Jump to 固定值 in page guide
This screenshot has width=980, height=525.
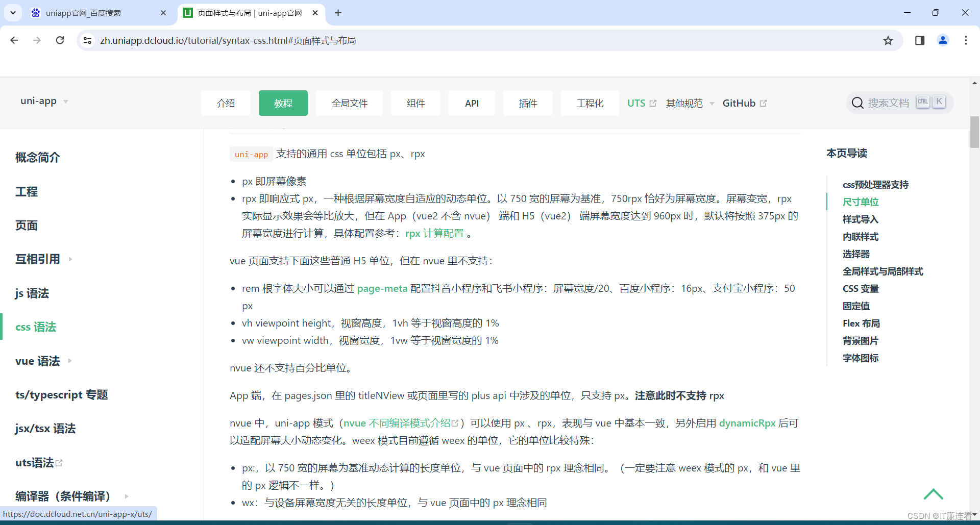pos(856,306)
